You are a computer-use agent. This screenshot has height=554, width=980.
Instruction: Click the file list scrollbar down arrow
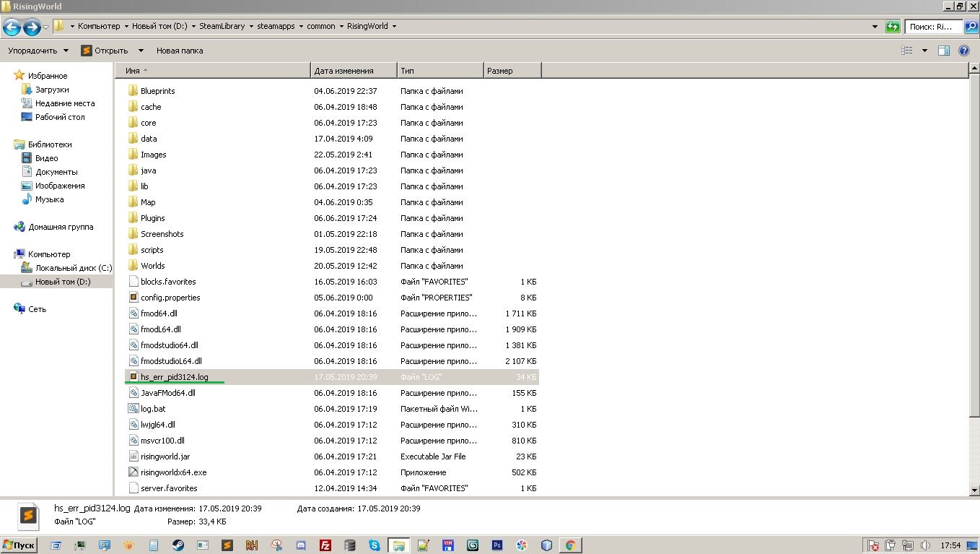point(974,490)
